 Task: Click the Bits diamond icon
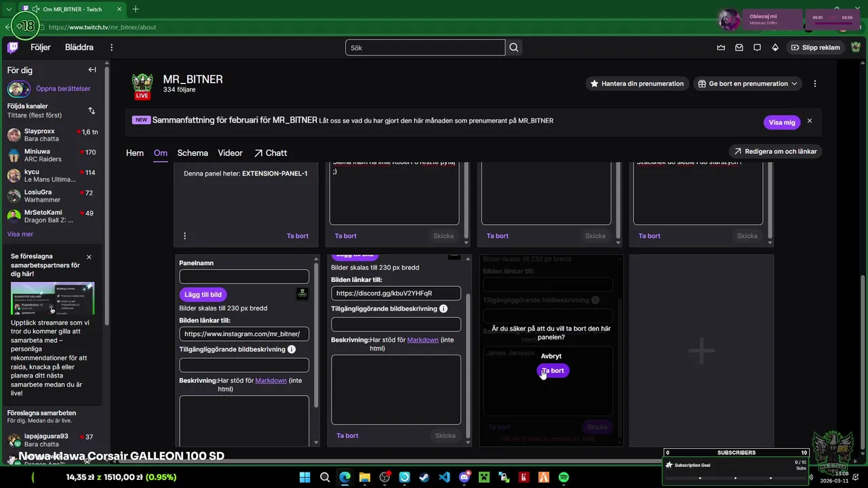pyautogui.click(x=775, y=47)
